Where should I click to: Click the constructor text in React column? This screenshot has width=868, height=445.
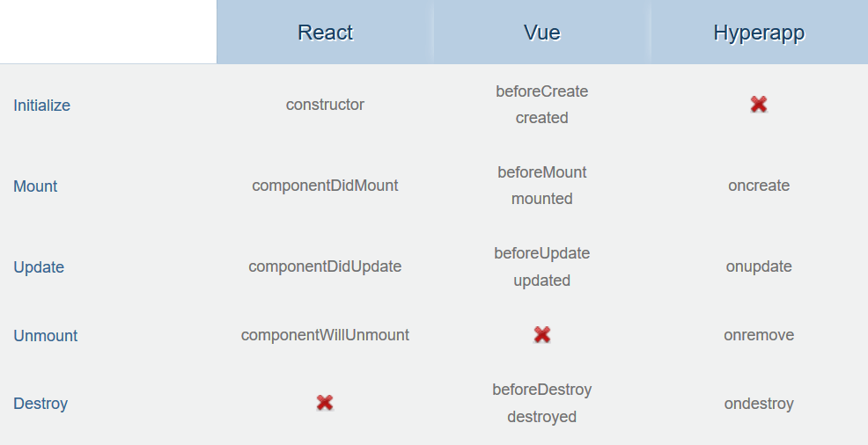pyautogui.click(x=325, y=105)
